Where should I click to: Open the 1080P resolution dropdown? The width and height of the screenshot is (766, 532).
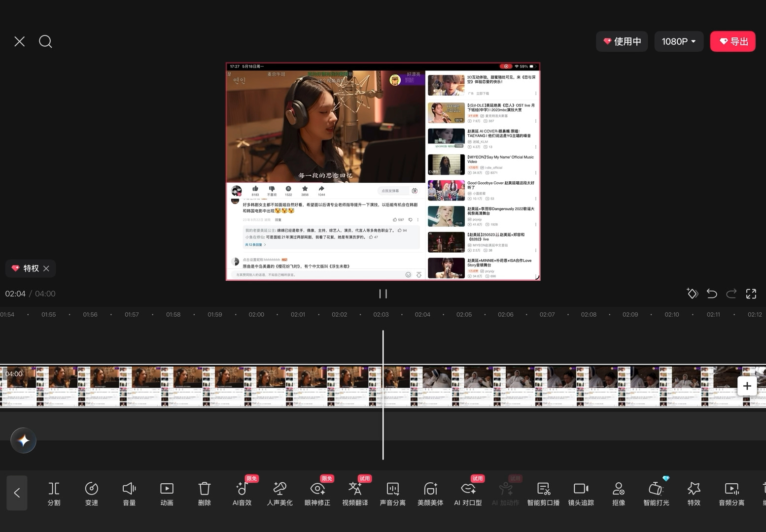point(679,41)
